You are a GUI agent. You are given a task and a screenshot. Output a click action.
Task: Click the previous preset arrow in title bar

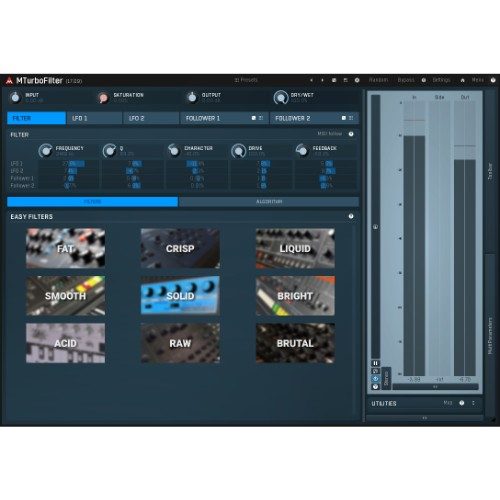click(311, 80)
